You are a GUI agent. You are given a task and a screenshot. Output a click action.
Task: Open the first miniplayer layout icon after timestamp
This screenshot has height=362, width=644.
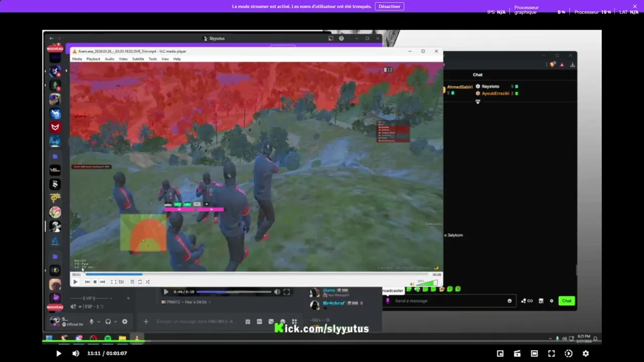(x=500, y=353)
